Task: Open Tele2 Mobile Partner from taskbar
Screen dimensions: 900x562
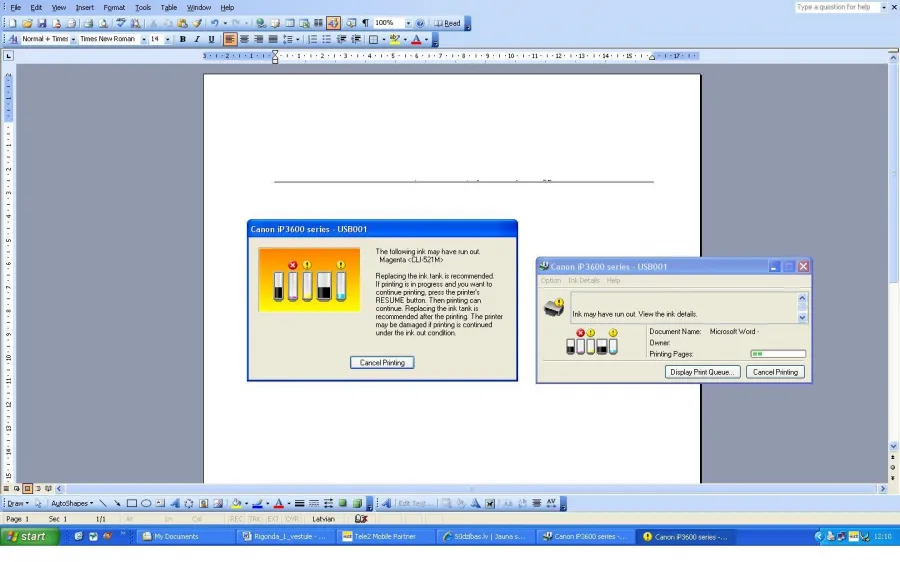Action: [386, 536]
